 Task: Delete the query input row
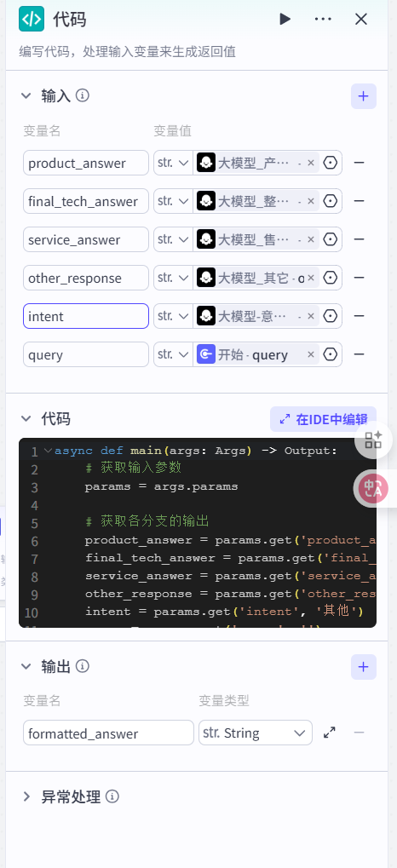(359, 354)
